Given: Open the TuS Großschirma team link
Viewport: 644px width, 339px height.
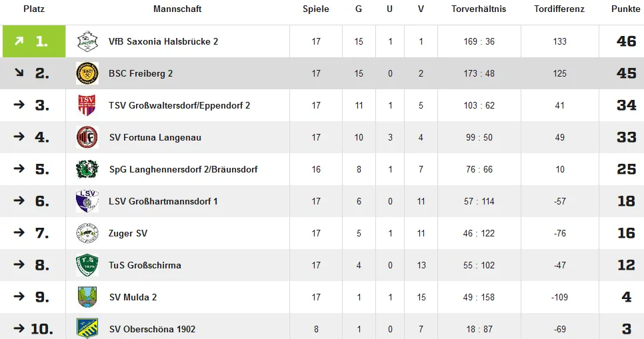Looking at the screenshot, I should coord(145,265).
